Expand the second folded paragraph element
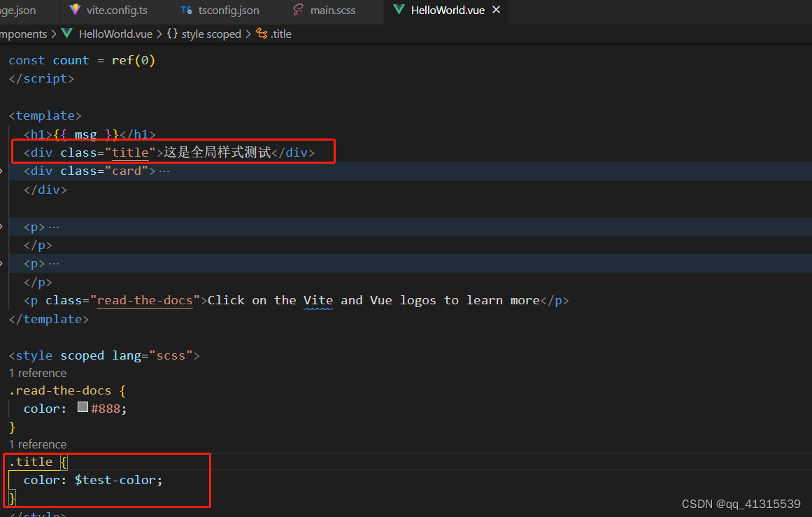812x517 pixels. [x=54, y=263]
